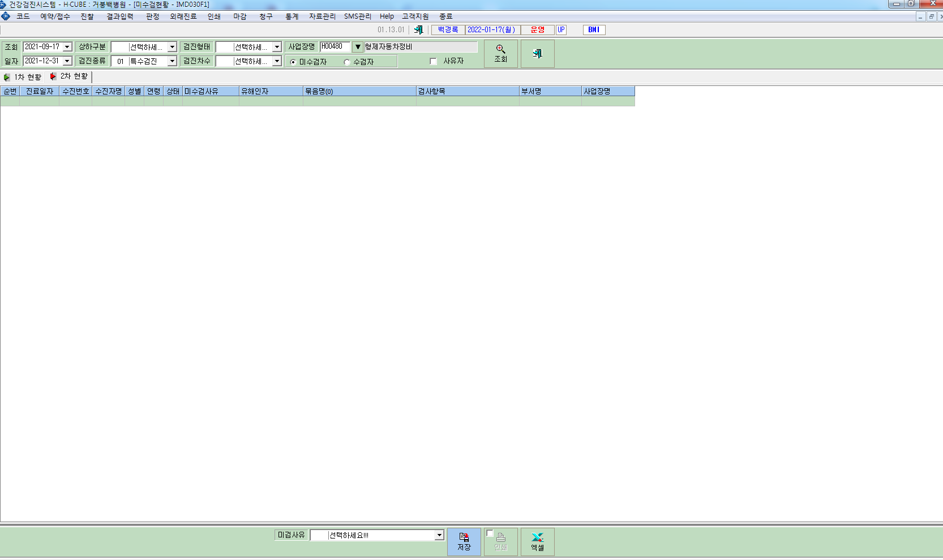Viewport: 943px width, 560px height.
Task: Click the exit door icon beside 조회
Action: (538, 54)
